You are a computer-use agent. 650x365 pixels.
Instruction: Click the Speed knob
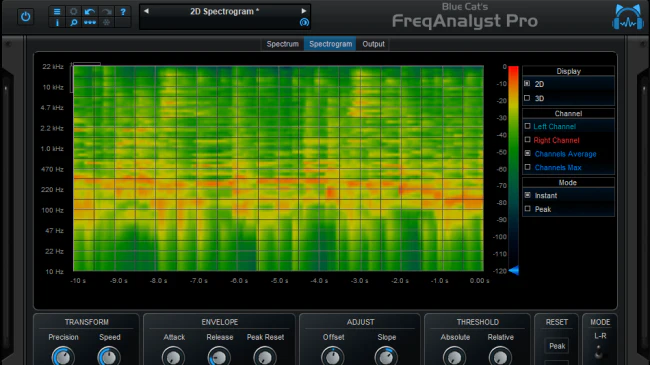[x=109, y=357]
